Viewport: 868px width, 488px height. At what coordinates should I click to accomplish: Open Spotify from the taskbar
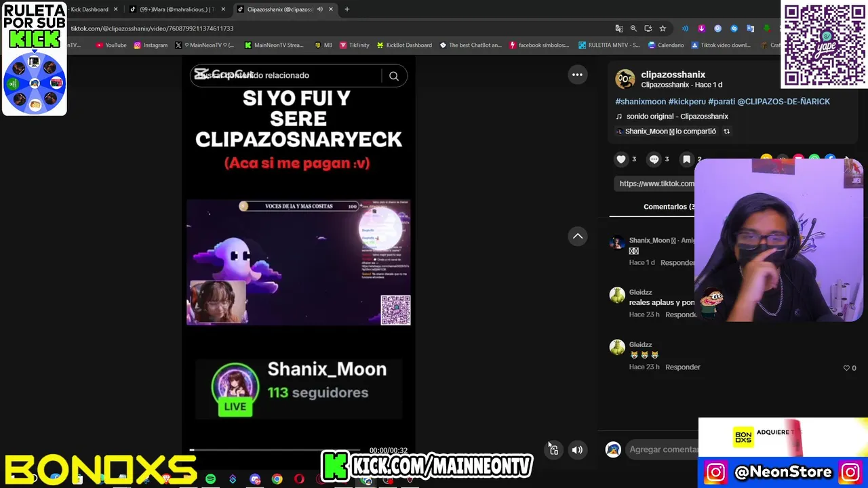coord(210,479)
